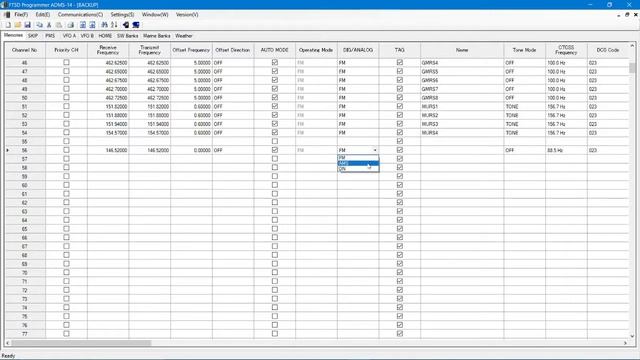Open the Window(W) menu

coord(155,15)
